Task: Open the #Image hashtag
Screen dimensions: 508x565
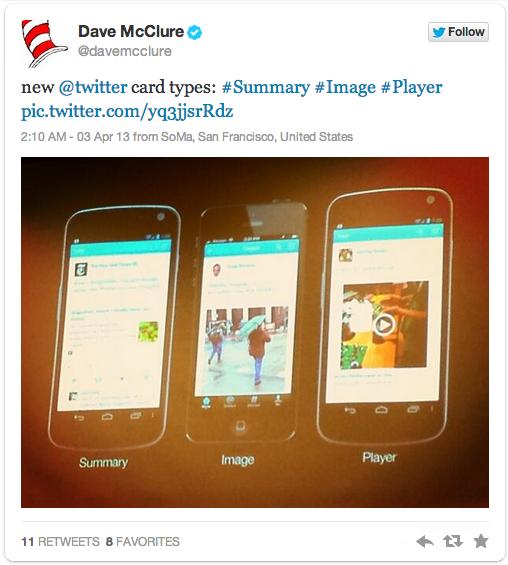Action: pos(345,88)
